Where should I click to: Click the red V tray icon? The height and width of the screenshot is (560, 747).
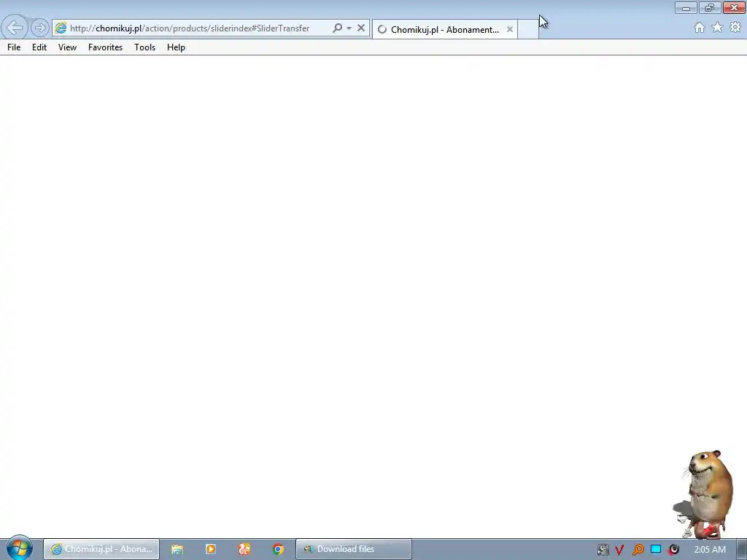pyautogui.click(x=619, y=550)
